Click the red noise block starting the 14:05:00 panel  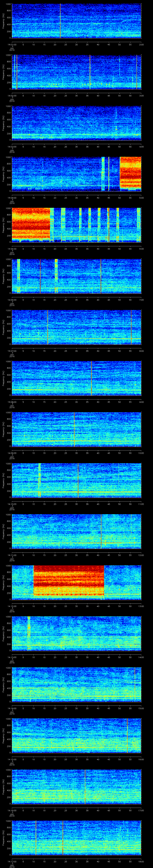click(x=31, y=224)
